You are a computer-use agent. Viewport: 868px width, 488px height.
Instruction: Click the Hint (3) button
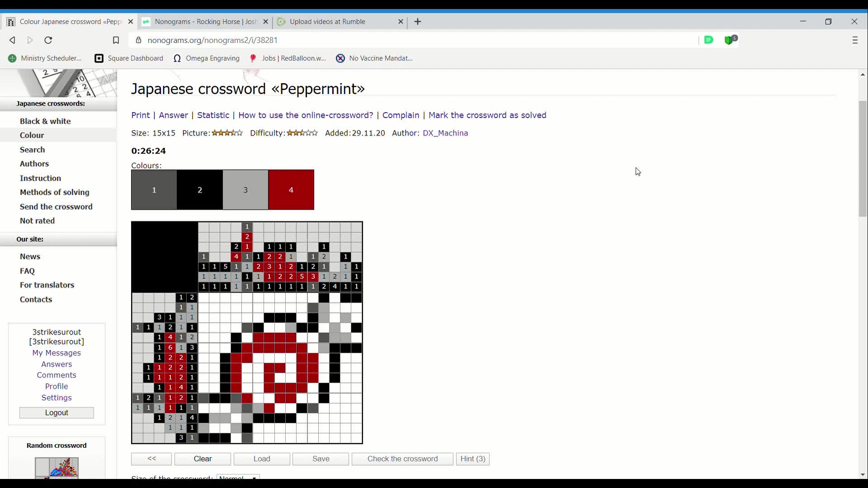pyautogui.click(x=472, y=459)
